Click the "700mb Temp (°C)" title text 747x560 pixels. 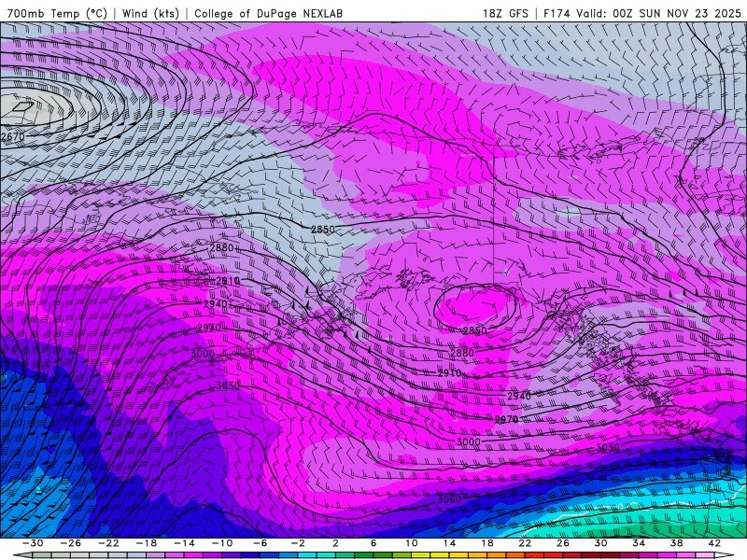(57, 14)
